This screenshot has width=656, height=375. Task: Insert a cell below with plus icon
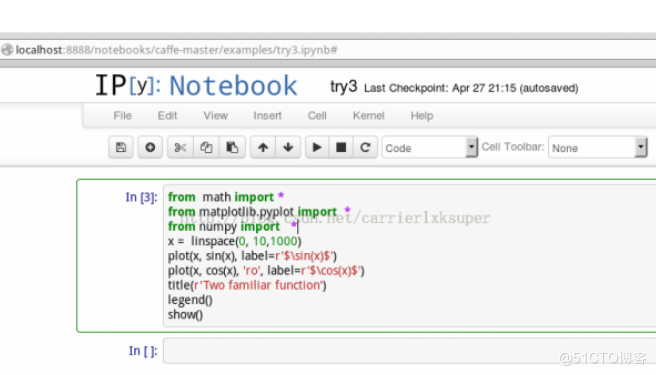tap(150, 147)
